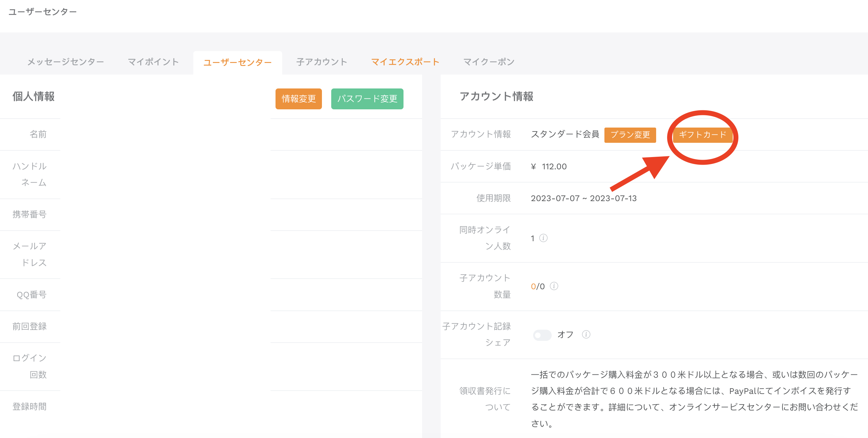This screenshot has width=868, height=438.
Task: Click the スタンダード会員 text
Action: [565, 134]
